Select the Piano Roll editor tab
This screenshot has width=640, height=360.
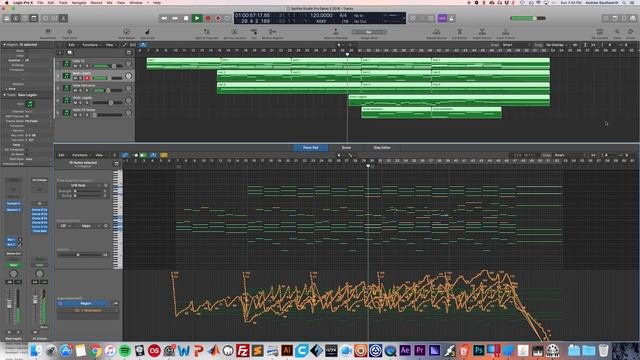311,148
